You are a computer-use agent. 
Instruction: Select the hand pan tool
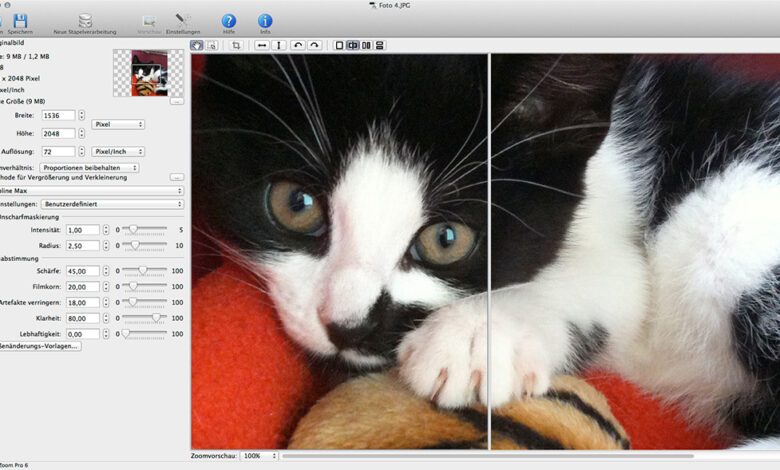coord(197,45)
